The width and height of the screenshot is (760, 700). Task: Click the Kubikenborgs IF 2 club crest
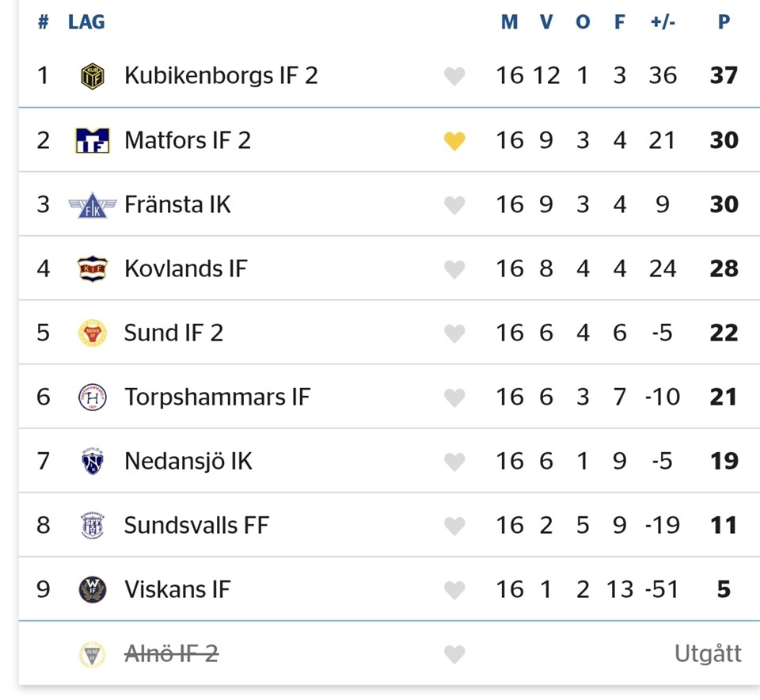tap(93, 76)
